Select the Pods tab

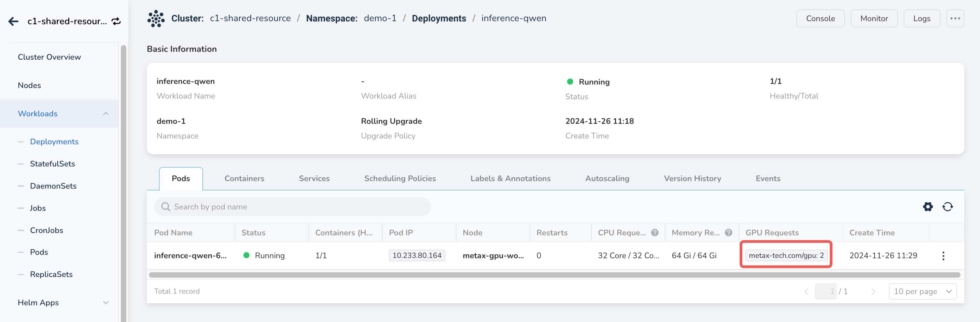pos(181,179)
